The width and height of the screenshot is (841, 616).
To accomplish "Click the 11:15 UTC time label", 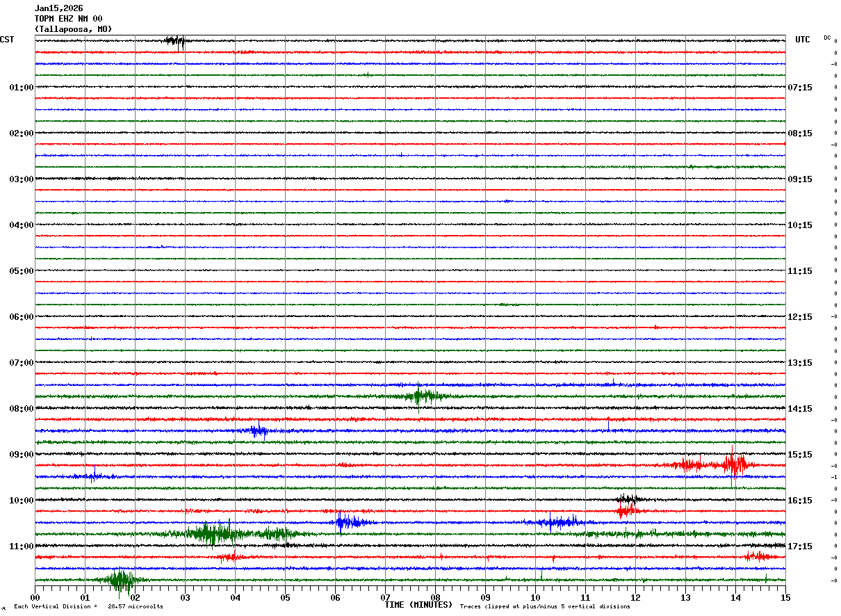I will point(801,271).
